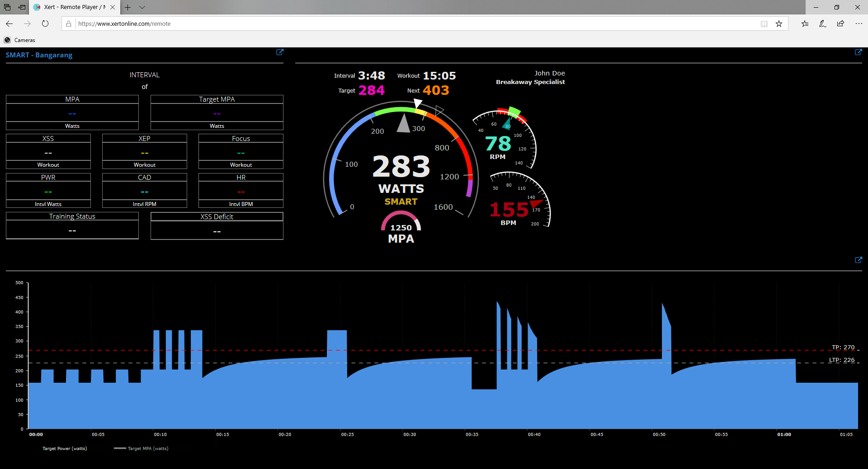Screen dimensions: 868x469
Task: Go back in browser history
Action: [9, 23]
